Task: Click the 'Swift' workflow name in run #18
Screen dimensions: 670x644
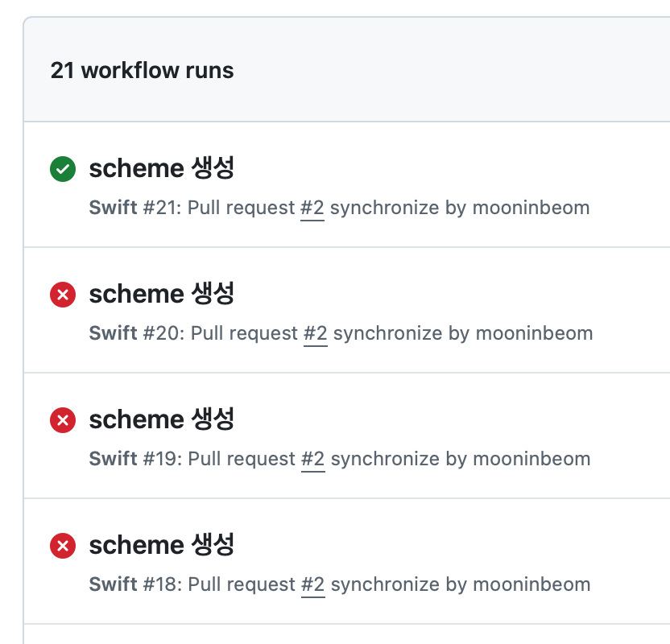Action: point(113,584)
